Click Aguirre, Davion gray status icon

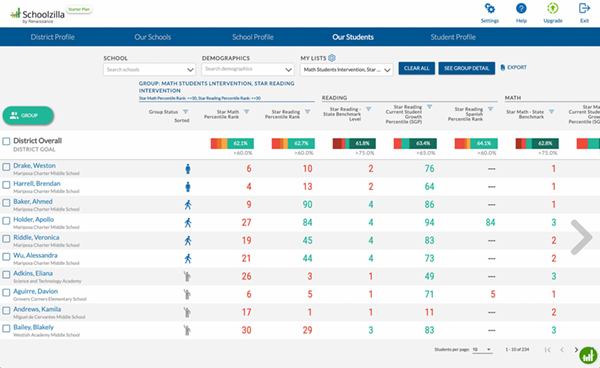(187, 294)
